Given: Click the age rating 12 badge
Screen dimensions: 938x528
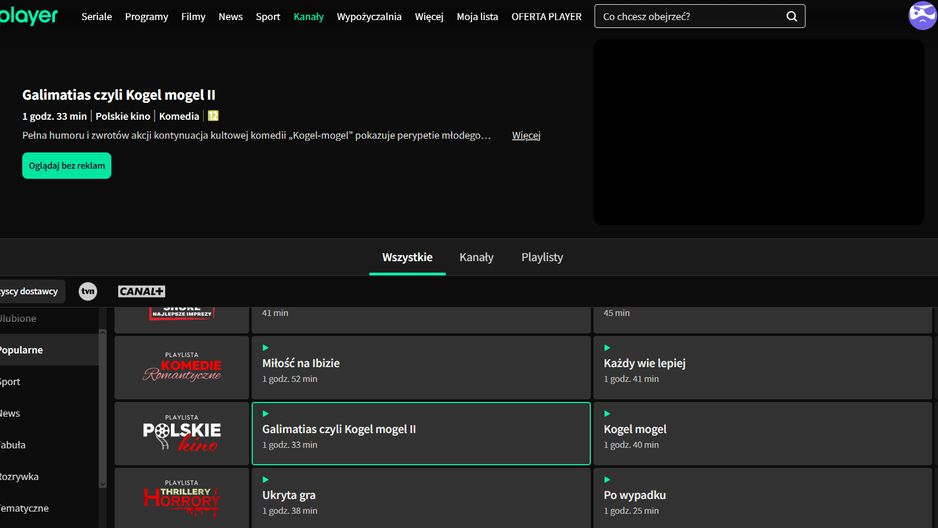Looking at the screenshot, I should 213,116.
